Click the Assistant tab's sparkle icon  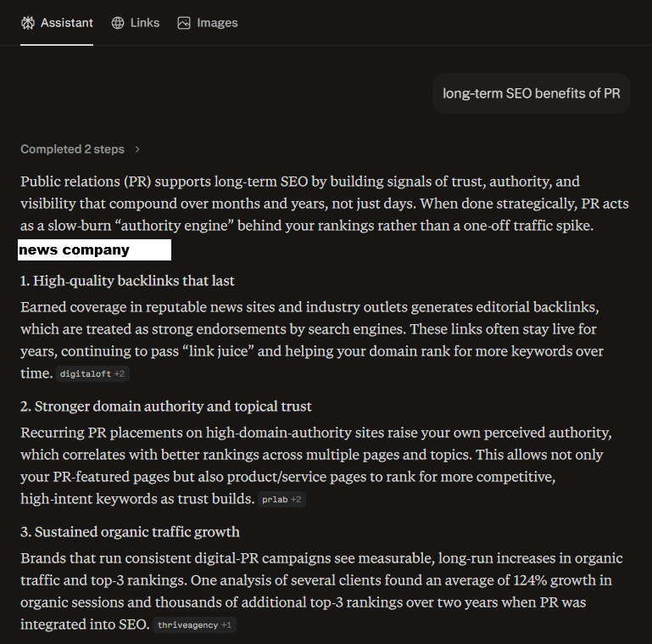click(x=28, y=23)
